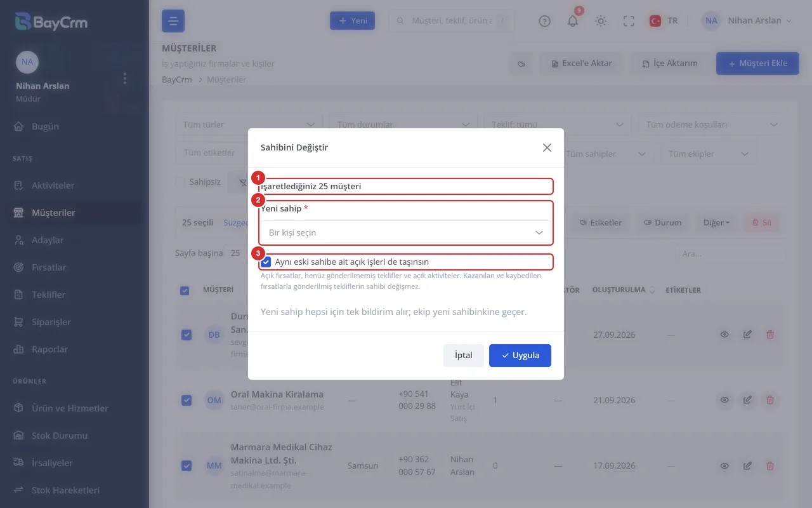Toggle the Sahipsiz checkbox
Viewport: 812px width, 508px height.
pos(180,182)
